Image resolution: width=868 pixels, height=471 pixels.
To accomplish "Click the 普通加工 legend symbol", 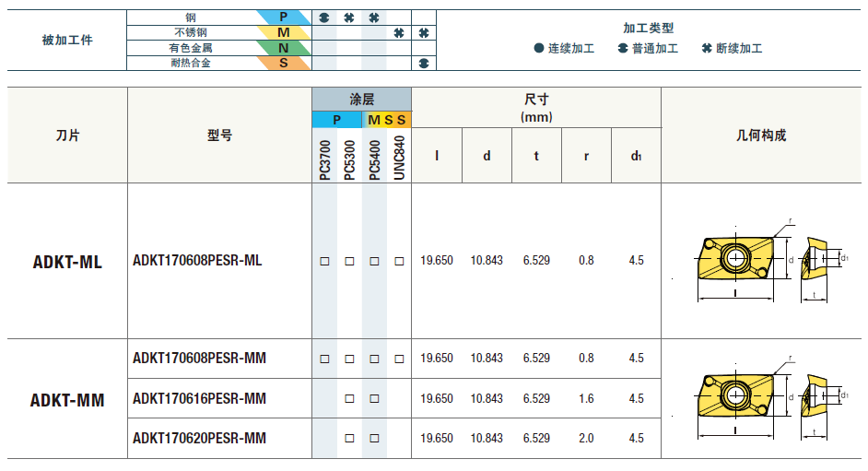I will [x=623, y=48].
